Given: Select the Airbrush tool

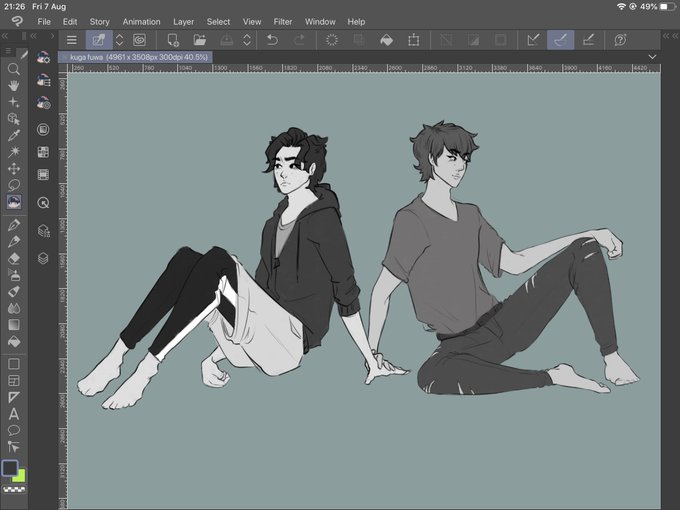Looking at the screenshot, I should pos(14,275).
